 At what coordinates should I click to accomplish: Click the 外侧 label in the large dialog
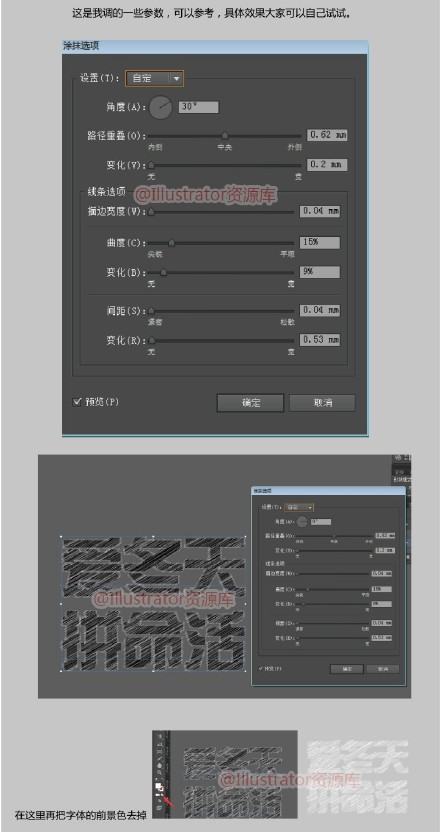tap(295, 147)
